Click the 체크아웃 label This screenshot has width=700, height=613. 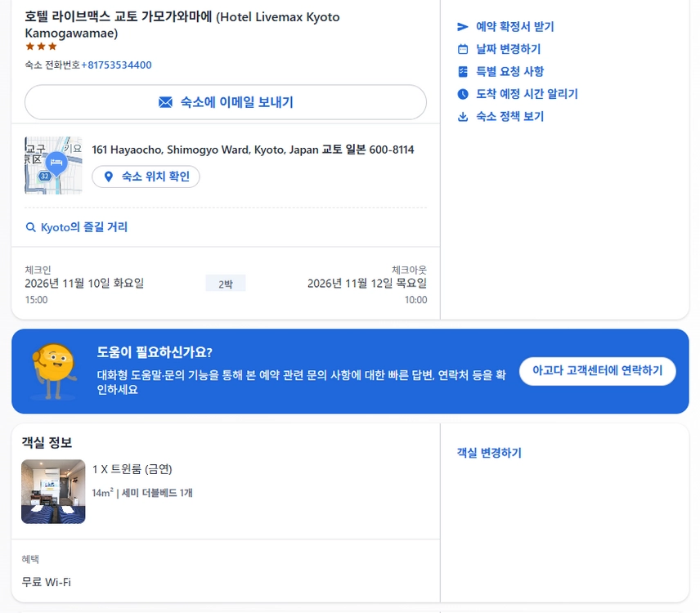point(410,270)
